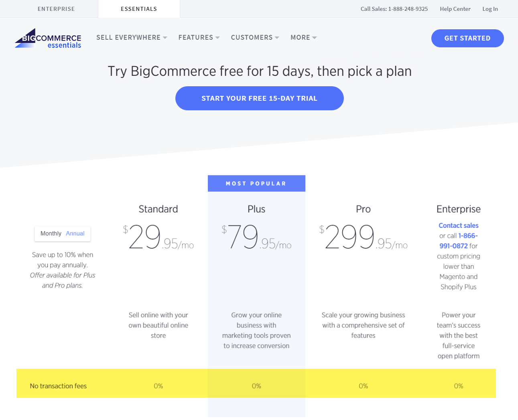The width and height of the screenshot is (518, 420).
Task: Click the Enterprise plan heading
Action: 459,209
